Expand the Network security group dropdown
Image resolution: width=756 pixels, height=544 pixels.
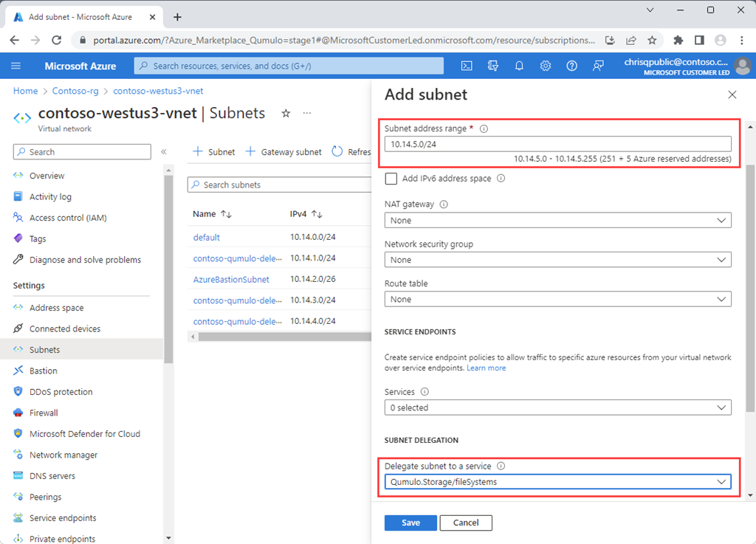(558, 260)
